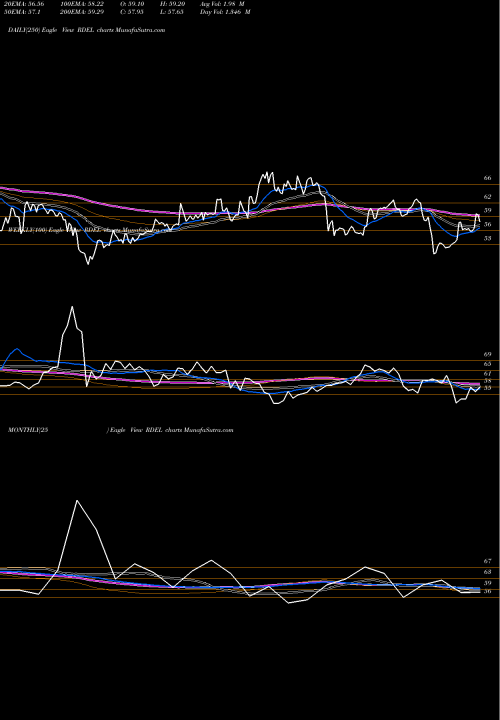
Task: Click the close price 'C:' value
Action: coord(132,12)
